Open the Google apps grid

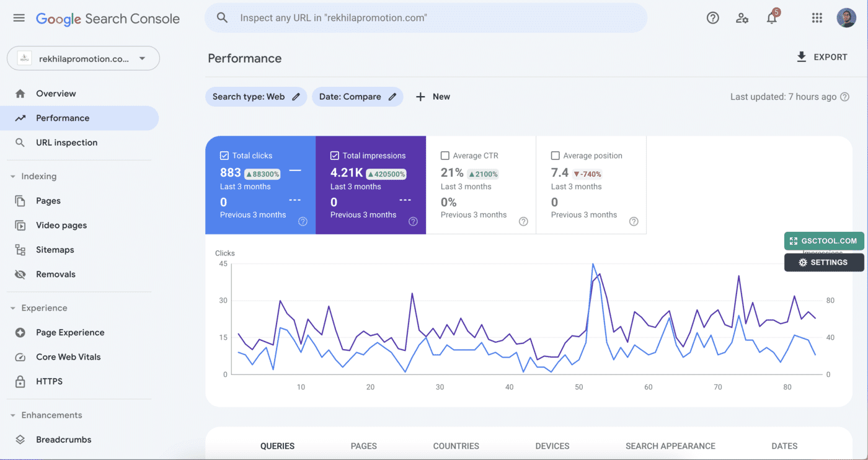tap(817, 18)
